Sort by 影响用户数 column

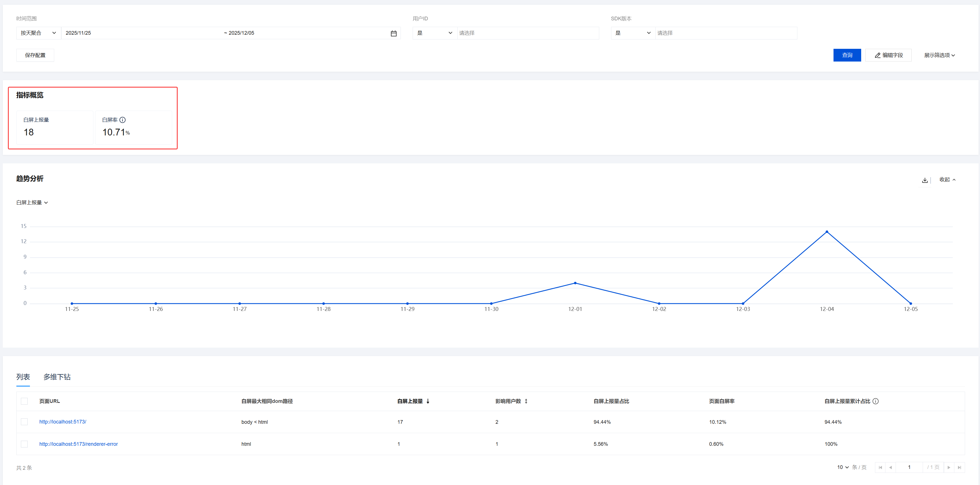526,401
